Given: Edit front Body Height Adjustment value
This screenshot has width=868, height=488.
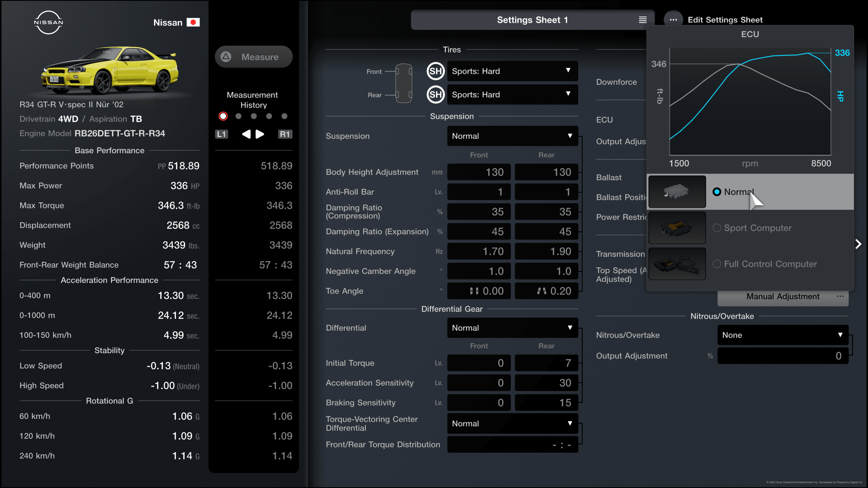Looking at the screenshot, I should [479, 172].
